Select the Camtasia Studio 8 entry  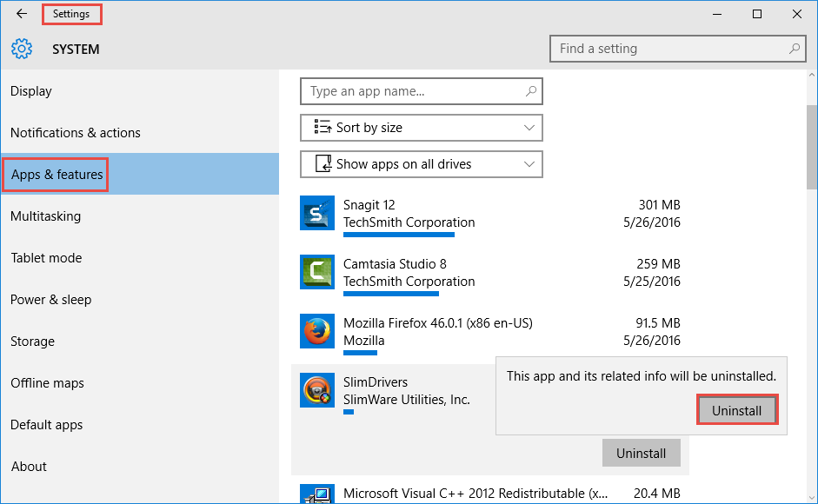click(490, 275)
